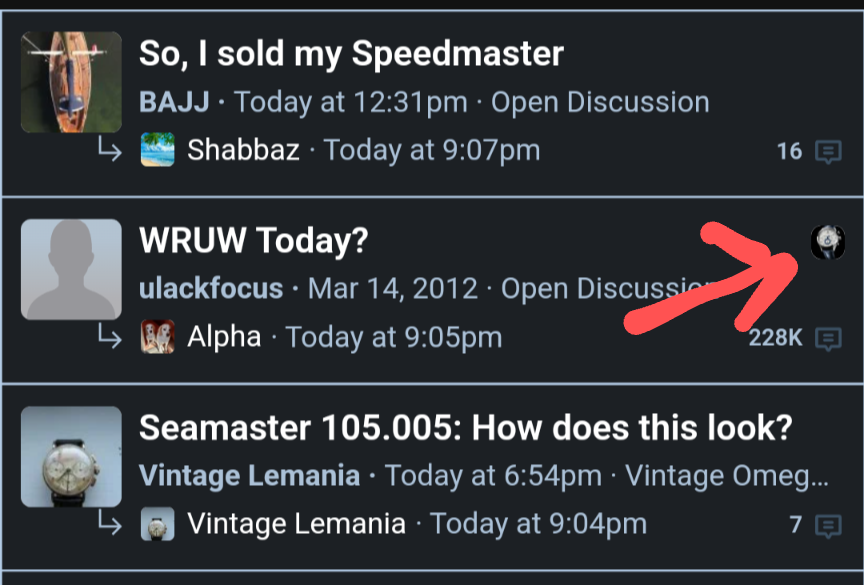The image size is (864, 585).
Task: Open last poster Vintage Lemania's 9:04pm reply
Action: click(538, 524)
